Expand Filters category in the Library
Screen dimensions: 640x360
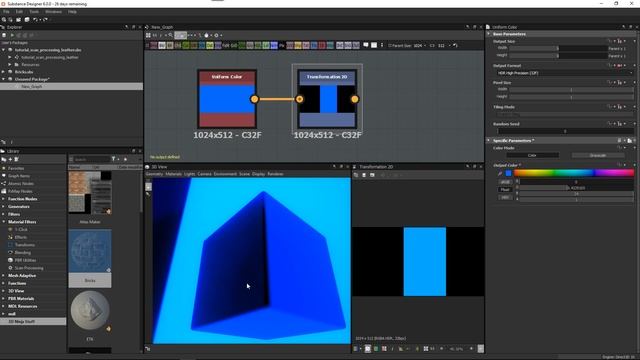4,214
